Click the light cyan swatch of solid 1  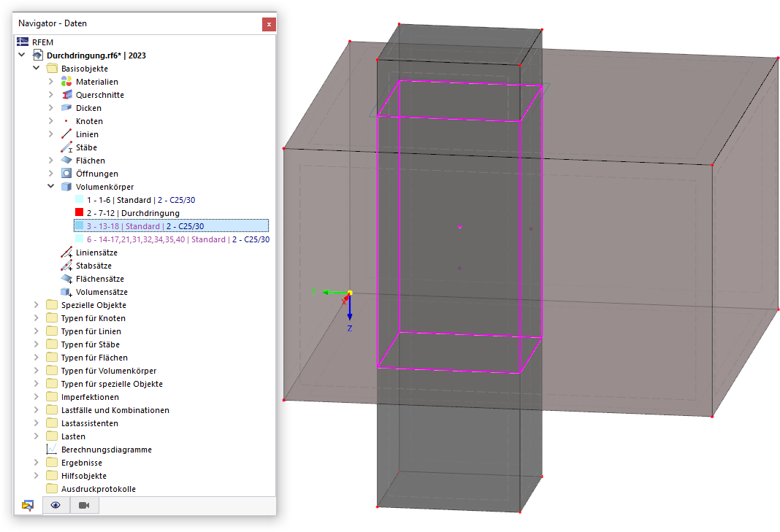click(79, 199)
